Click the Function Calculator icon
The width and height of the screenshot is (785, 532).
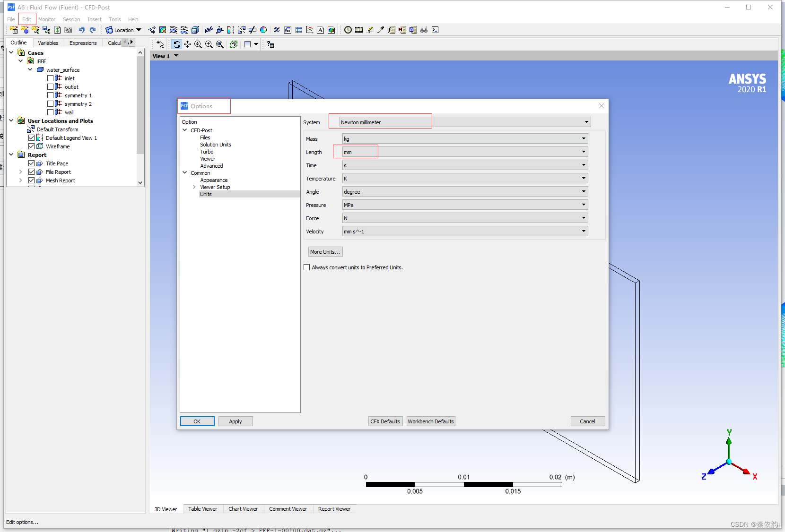click(392, 30)
